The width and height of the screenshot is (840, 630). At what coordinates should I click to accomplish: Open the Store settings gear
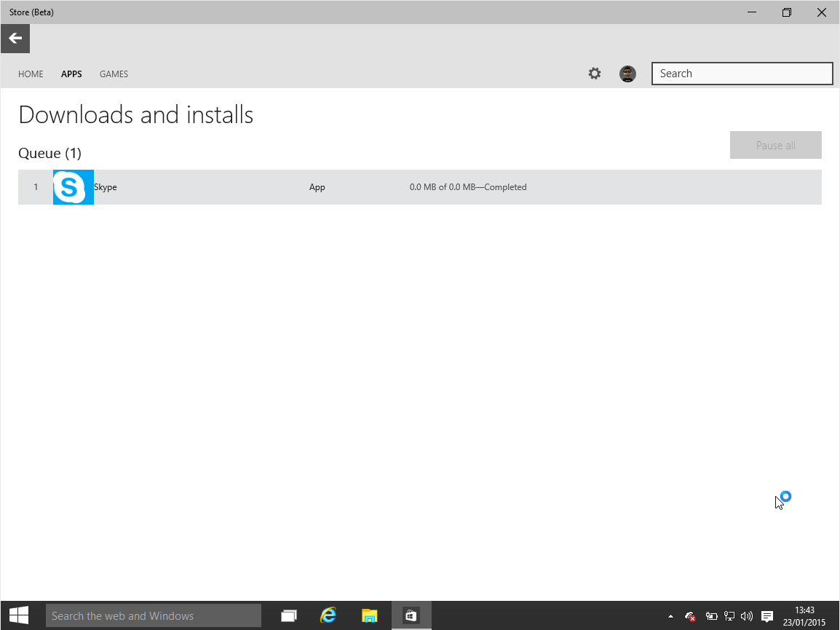595,74
